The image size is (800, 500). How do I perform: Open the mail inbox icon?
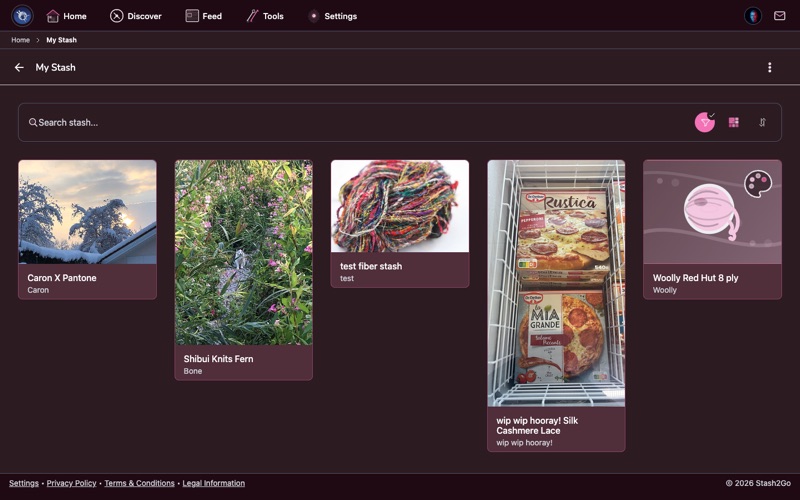pyautogui.click(x=780, y=16)
